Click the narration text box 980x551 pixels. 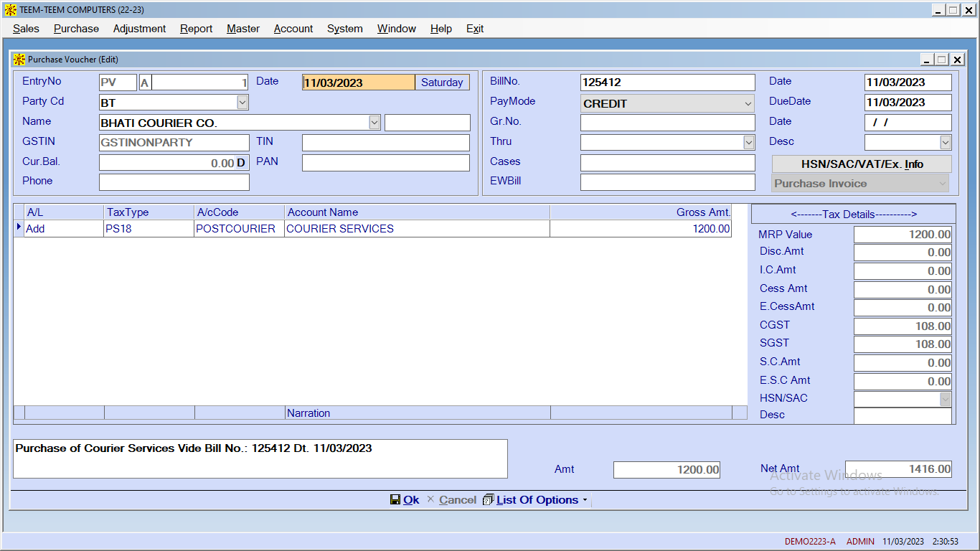tap(260, 458)
